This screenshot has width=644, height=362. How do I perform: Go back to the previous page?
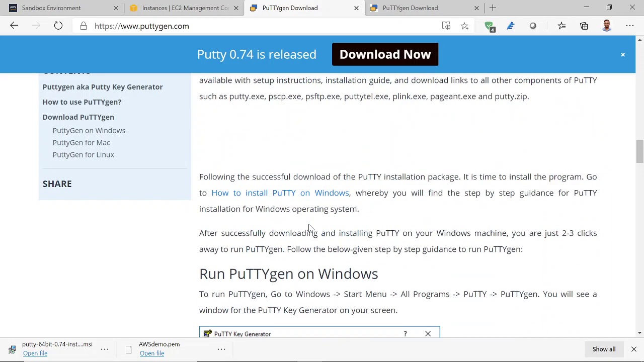click(x=14, y=26)
